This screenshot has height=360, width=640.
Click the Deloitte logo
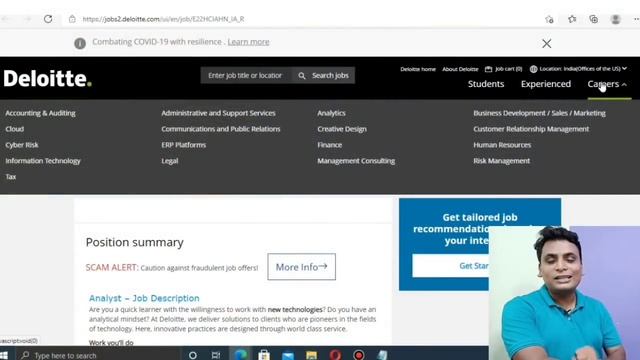click(47, 78)
